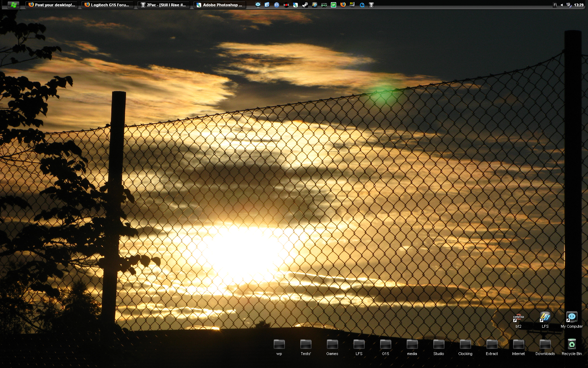Switch to the 2Pac Still I Rise player window
Screen dimensions: 588x368
click(x=164, y=5)
